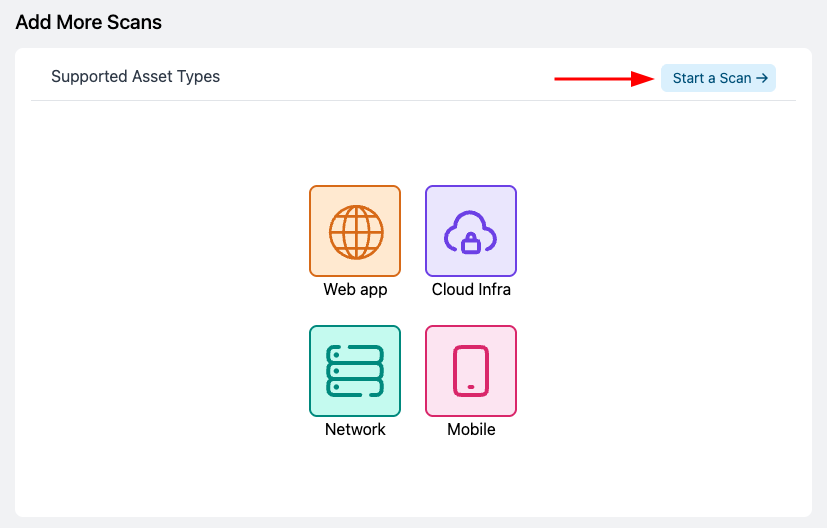
Task: Click the "Mobile" text label
Action: tap(471, 430)
